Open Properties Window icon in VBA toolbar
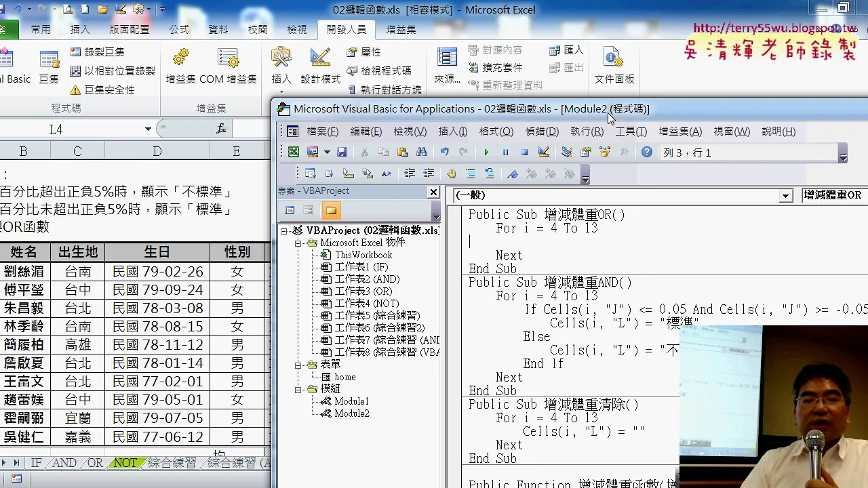 (x=586, y=152)
